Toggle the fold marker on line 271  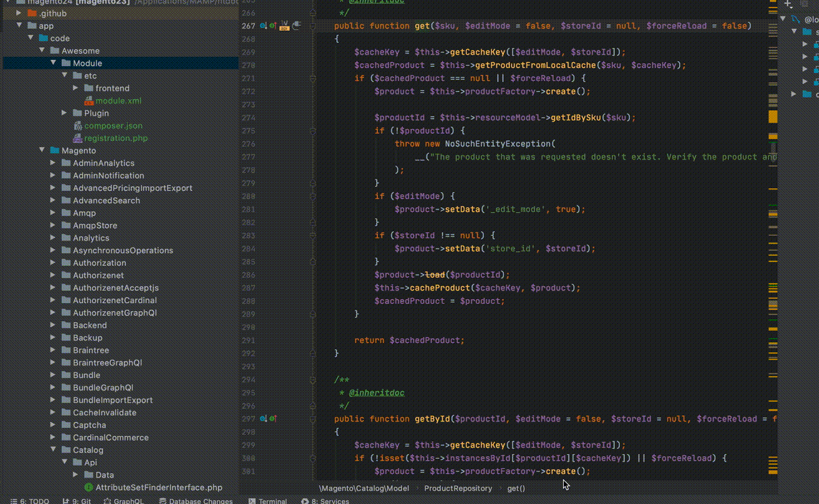point(312,79)
